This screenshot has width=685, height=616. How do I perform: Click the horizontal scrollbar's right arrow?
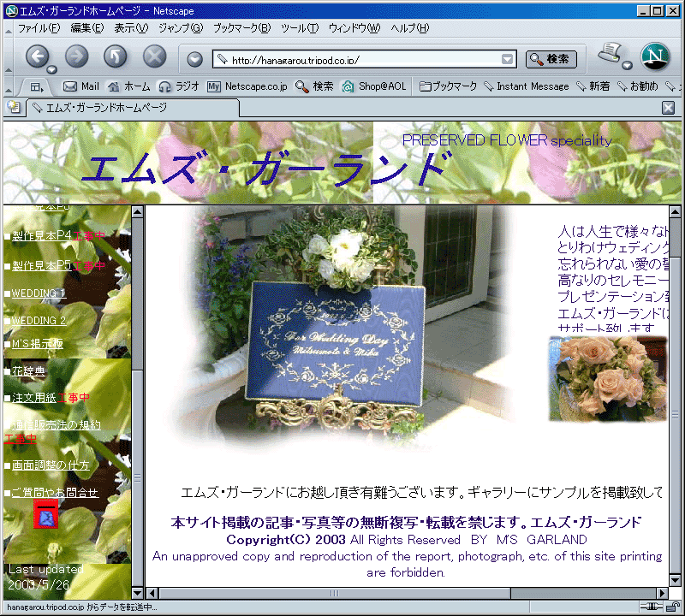663,593
